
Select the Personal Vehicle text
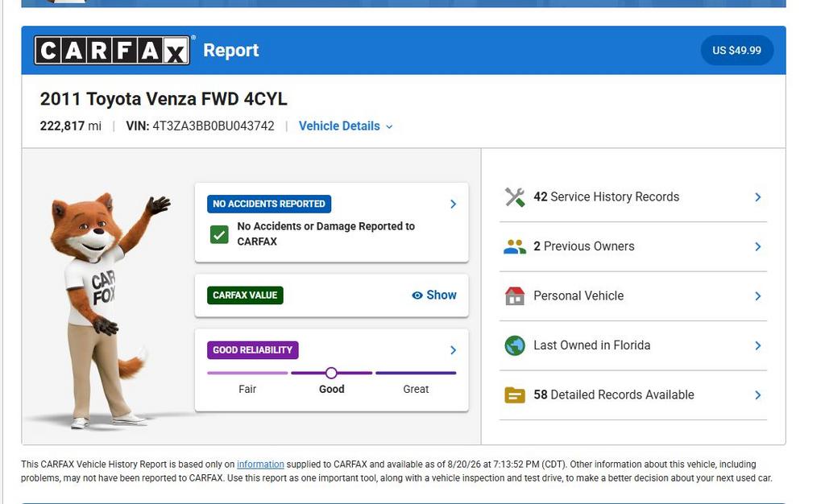click(578, 296)
